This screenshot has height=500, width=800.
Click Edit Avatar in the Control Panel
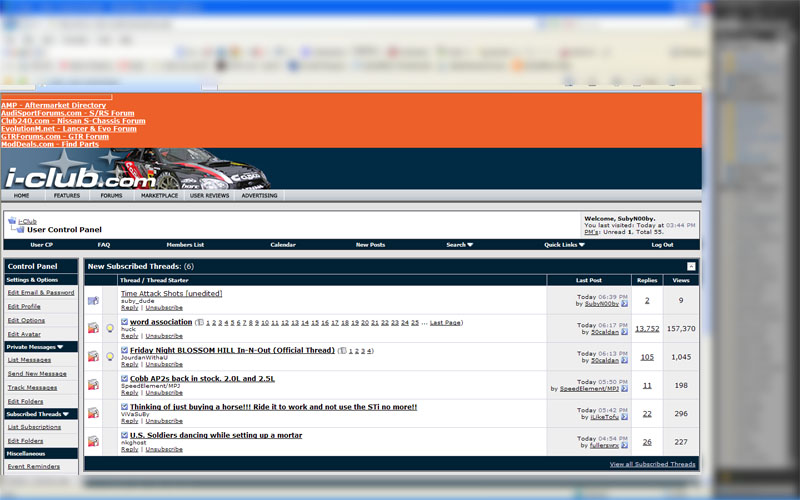tap(23, 334)
